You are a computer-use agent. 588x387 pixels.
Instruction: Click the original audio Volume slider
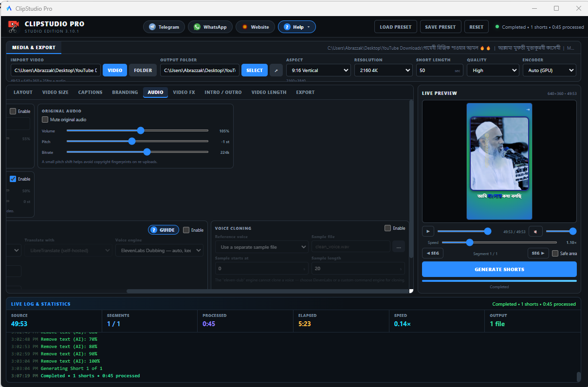(137, 130)
